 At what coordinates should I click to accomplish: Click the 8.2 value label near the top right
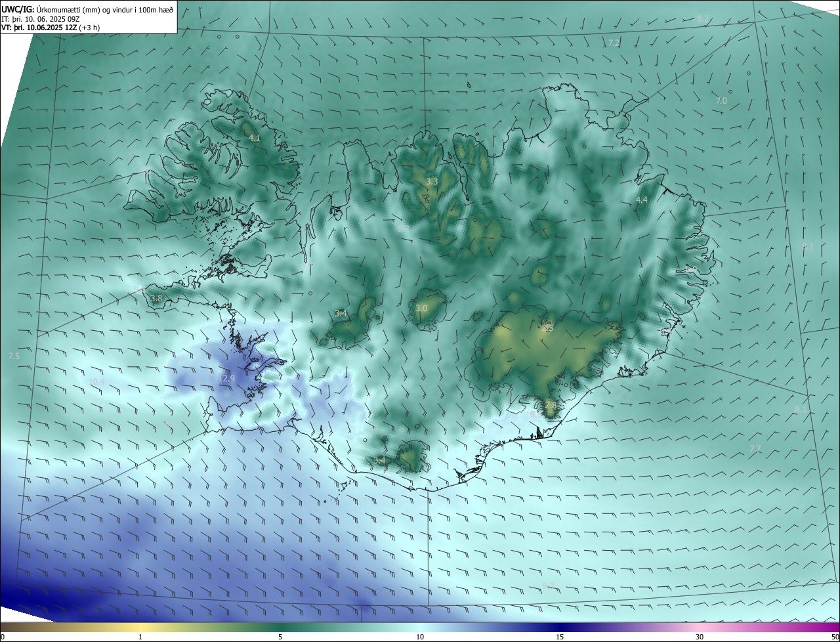tap(703, 18)
